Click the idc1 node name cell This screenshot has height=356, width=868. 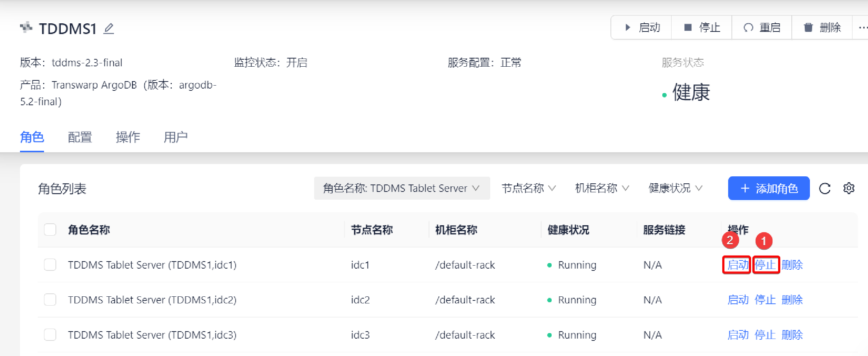click(x=360, y=265)
